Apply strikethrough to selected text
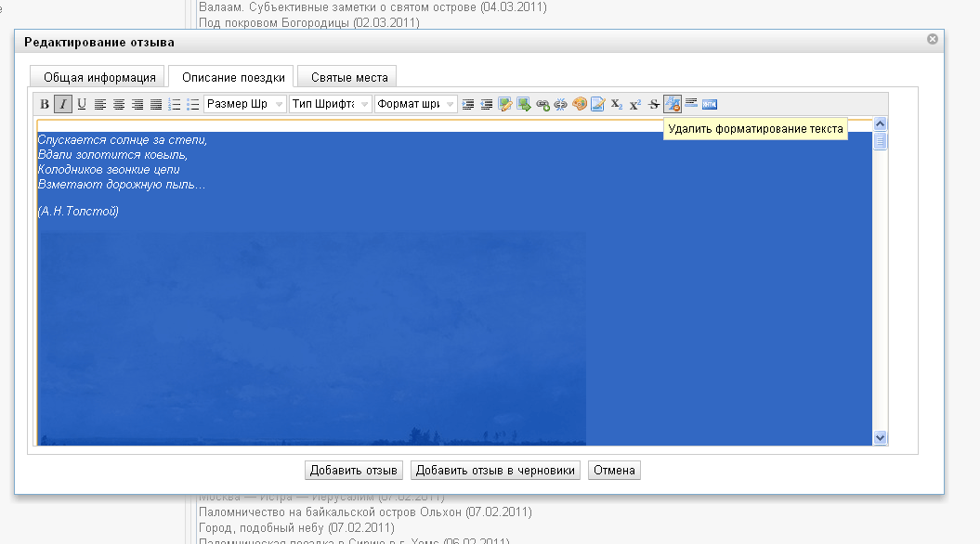Screen dimensions: 980x544 [x=654, y=104]
